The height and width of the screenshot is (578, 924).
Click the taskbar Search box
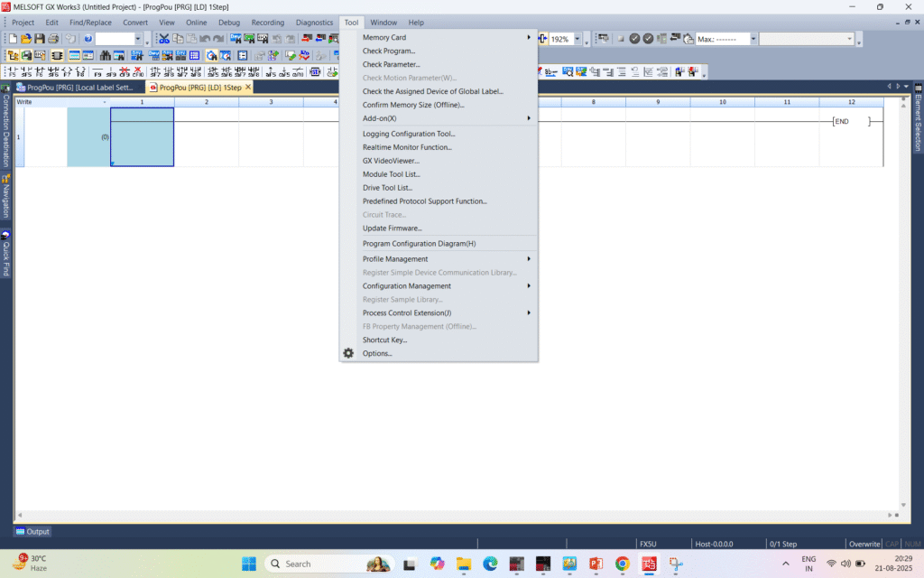[x=330, y=564]
